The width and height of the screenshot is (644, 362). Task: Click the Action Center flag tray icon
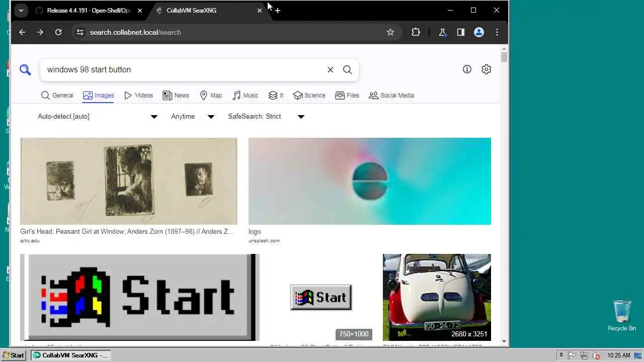click(x=572, y=355)
